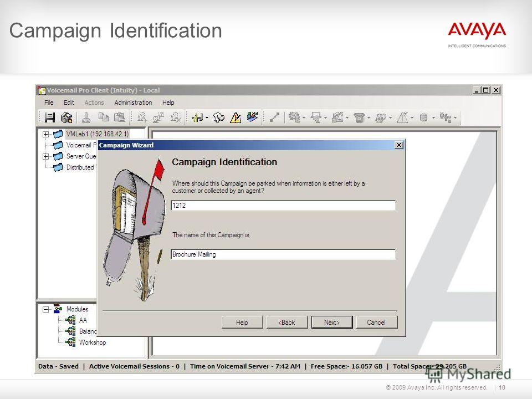Expand the Server Que tree node
The width and height of the screenshot is (532, 399).
(x=45, y=156)
